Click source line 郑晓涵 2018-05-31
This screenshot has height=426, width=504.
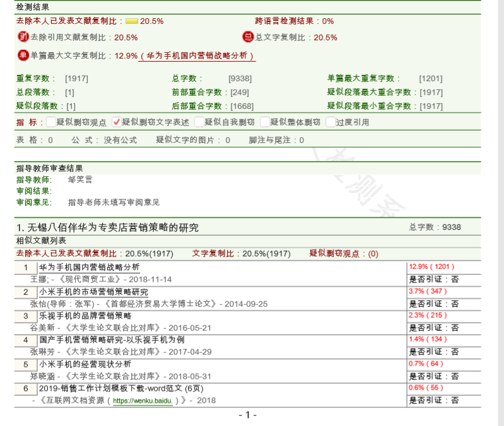pos(121,376)
